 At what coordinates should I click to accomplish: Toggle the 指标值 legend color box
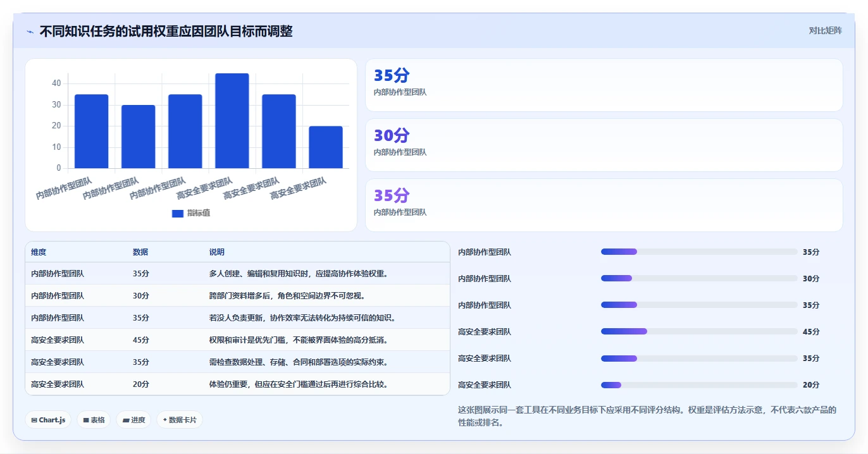pyautogui.click(x=178, y=214)
